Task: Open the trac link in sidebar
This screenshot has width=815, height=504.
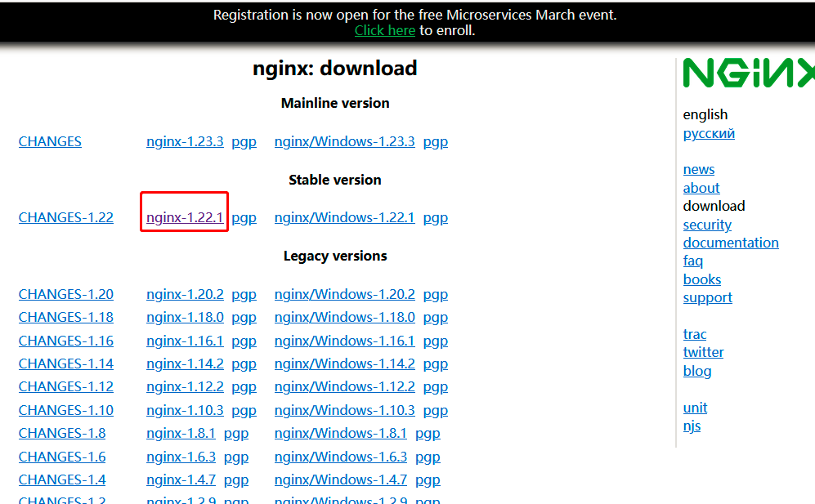Action: coord(694,334)
